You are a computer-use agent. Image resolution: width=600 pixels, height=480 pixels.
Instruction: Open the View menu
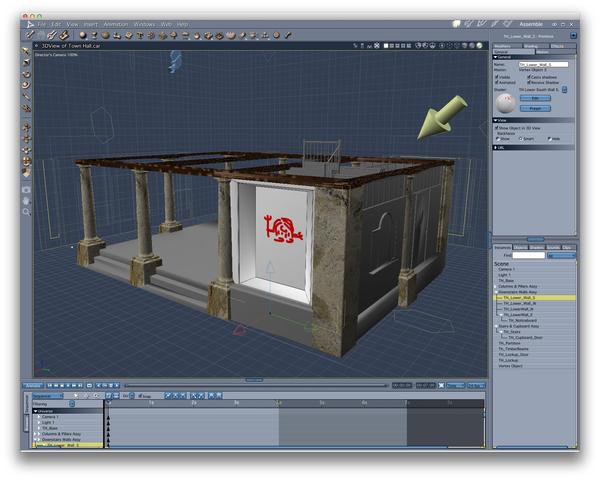coord(72,24)
